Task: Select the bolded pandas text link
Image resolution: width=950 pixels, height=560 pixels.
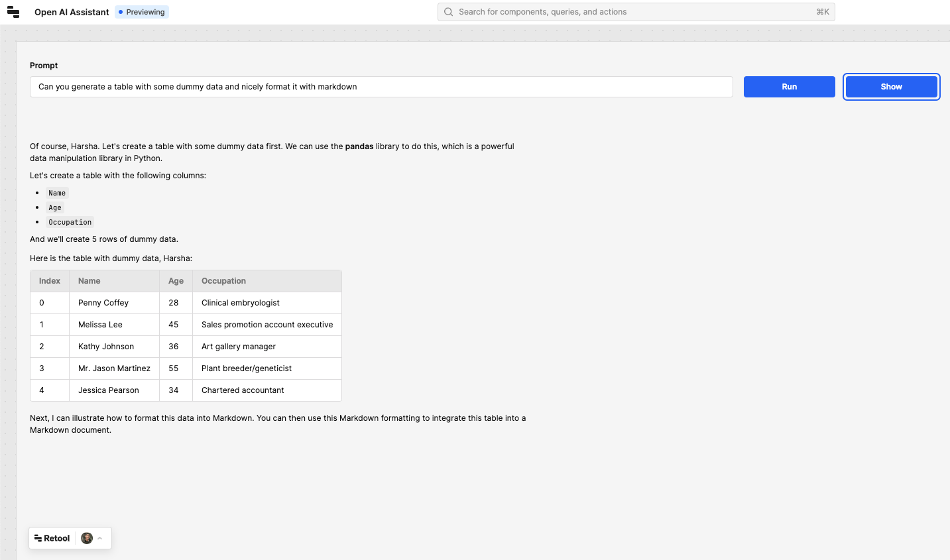Action: (x=359, y=146)
